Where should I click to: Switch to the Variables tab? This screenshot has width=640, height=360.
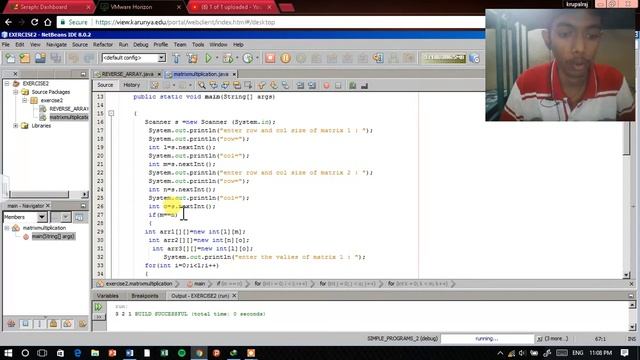(108, 296)
